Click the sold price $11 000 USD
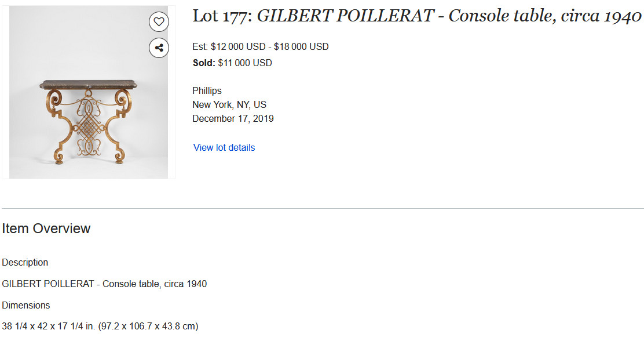 (x=245, y=63)
